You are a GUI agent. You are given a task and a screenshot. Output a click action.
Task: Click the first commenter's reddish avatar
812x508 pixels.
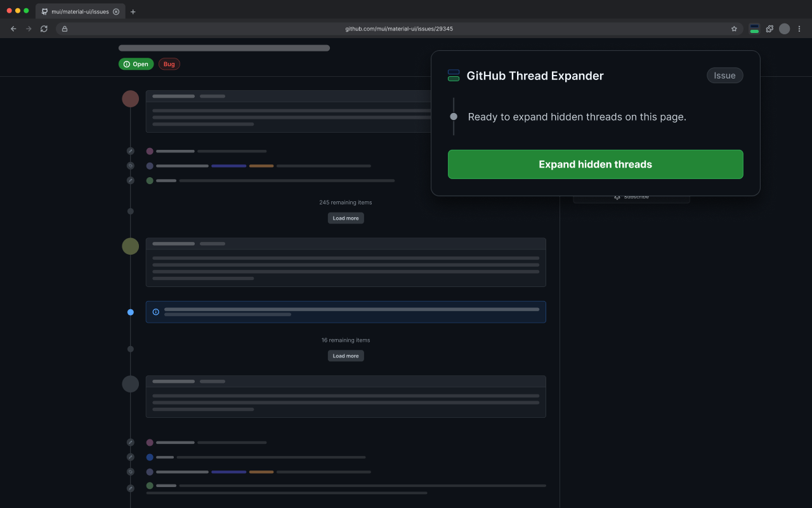(x=131, y=98)
